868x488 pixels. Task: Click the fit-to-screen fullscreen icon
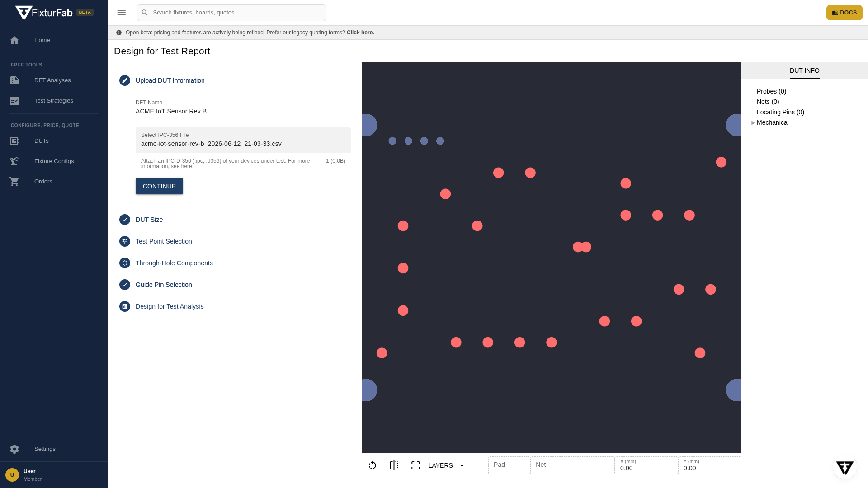(x=416, y=465)
